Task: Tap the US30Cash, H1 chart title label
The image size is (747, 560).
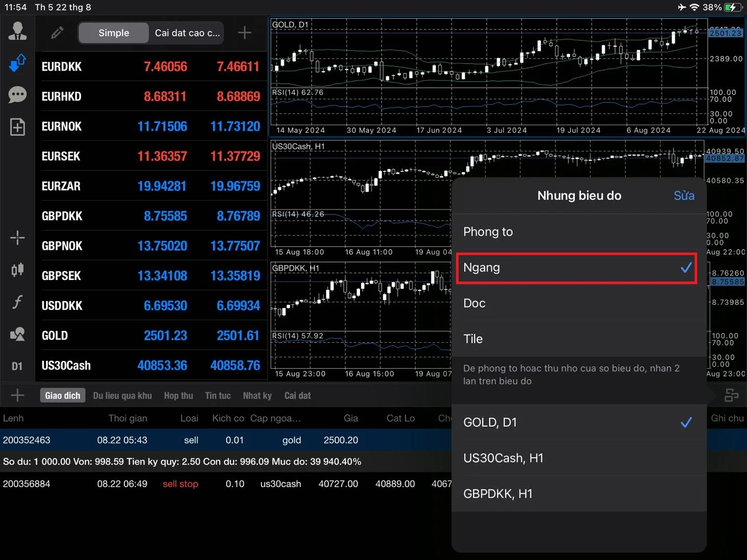Action: tap(298, 146)
